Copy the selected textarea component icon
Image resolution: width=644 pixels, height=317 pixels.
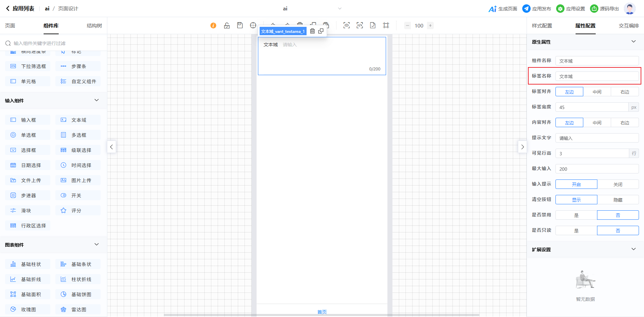[x=321, y=31]
